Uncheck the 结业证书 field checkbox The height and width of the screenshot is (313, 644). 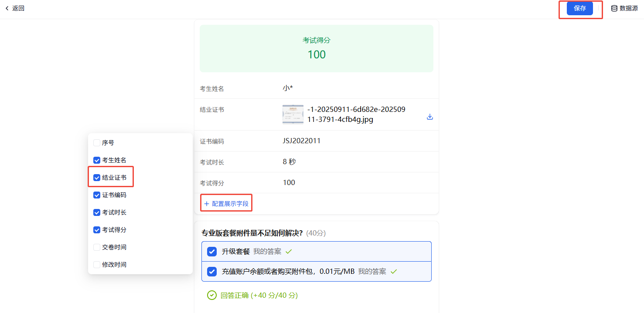[x=97, y=178]
